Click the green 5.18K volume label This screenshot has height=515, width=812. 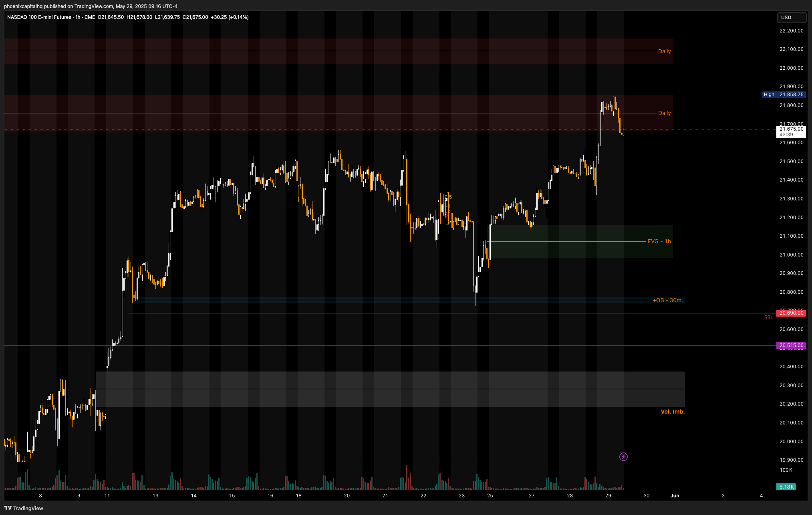[786, 487]
